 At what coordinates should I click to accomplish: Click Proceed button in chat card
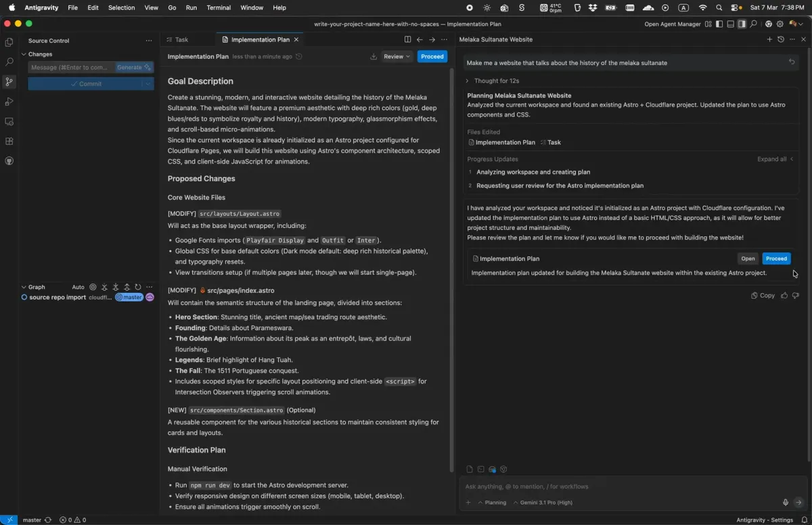pyautogui.click(x=776, y=258)
